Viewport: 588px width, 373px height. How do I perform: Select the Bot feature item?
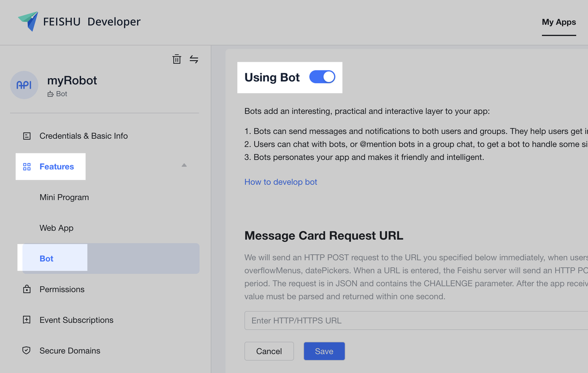(111, 258)
